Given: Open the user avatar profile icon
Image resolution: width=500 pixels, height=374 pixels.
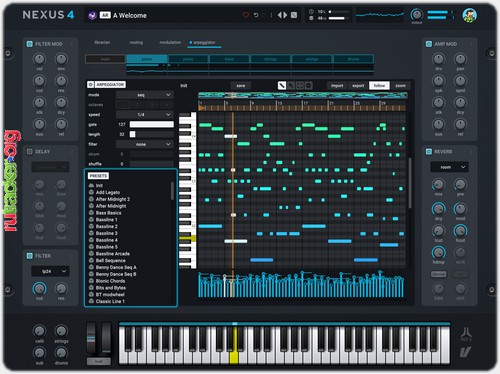Looking at the screenshot, I should 469,15.
